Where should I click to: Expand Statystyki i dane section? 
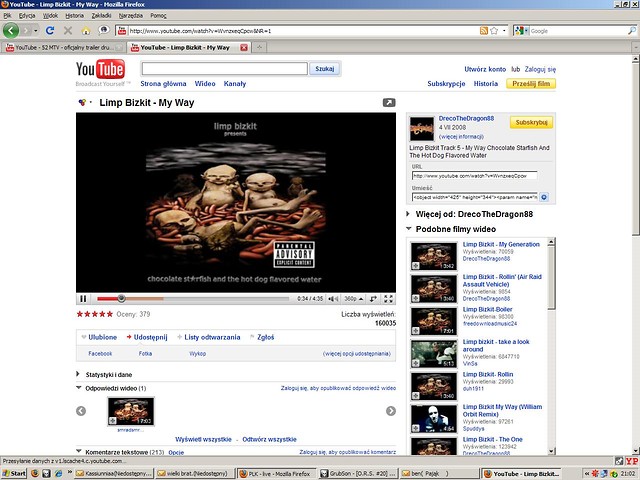[x=78, y=374]
